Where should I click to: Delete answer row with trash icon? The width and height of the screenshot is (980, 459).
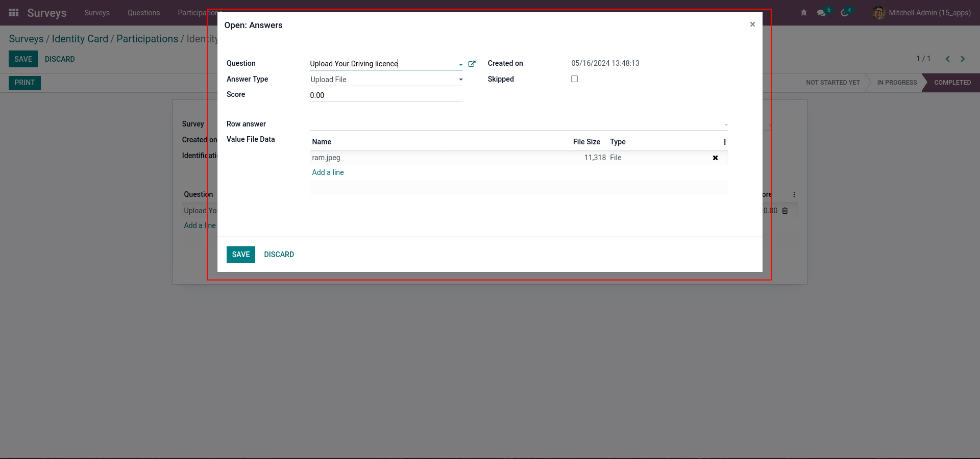[785, 211]
